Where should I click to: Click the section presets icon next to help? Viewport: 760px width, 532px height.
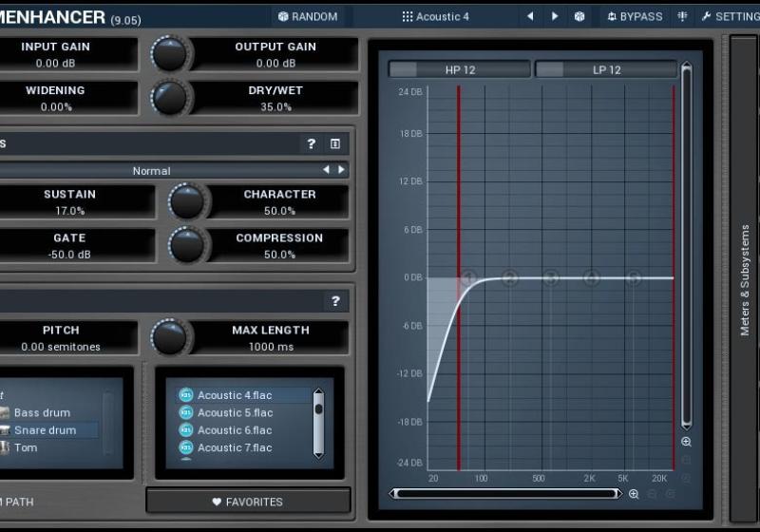[335, 143]
